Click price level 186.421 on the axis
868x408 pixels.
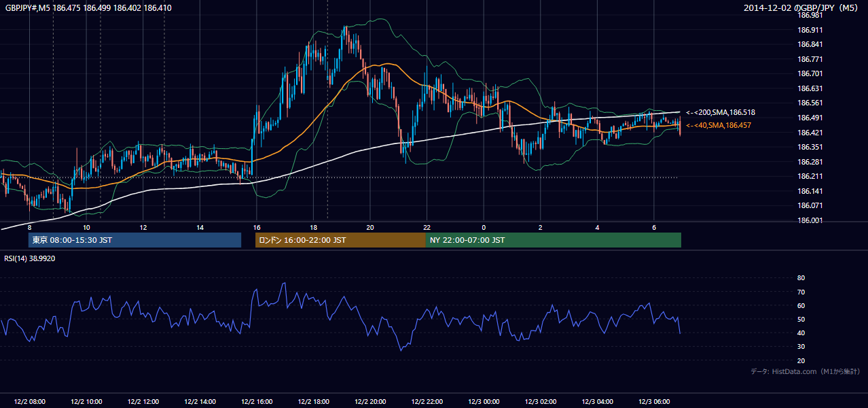point(810,133)
